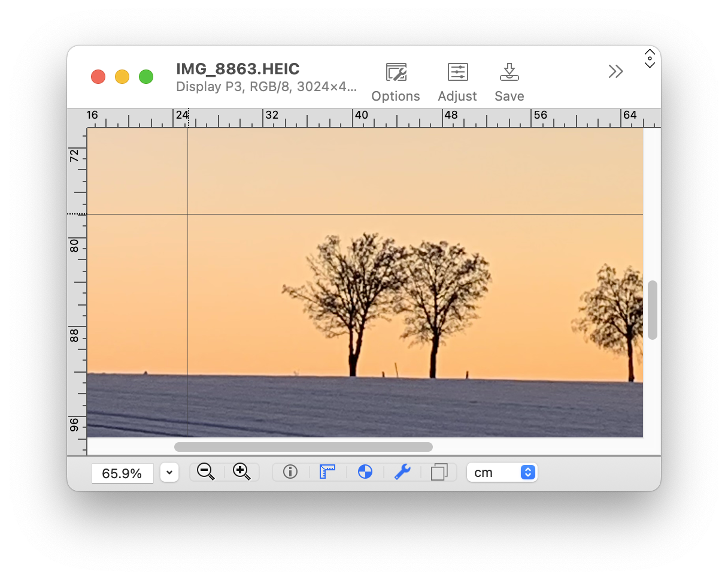This screenshot has width=728, height=580.
Task: Click the horizontal scrollbar thumb
Action: click(x=304, y=447)
